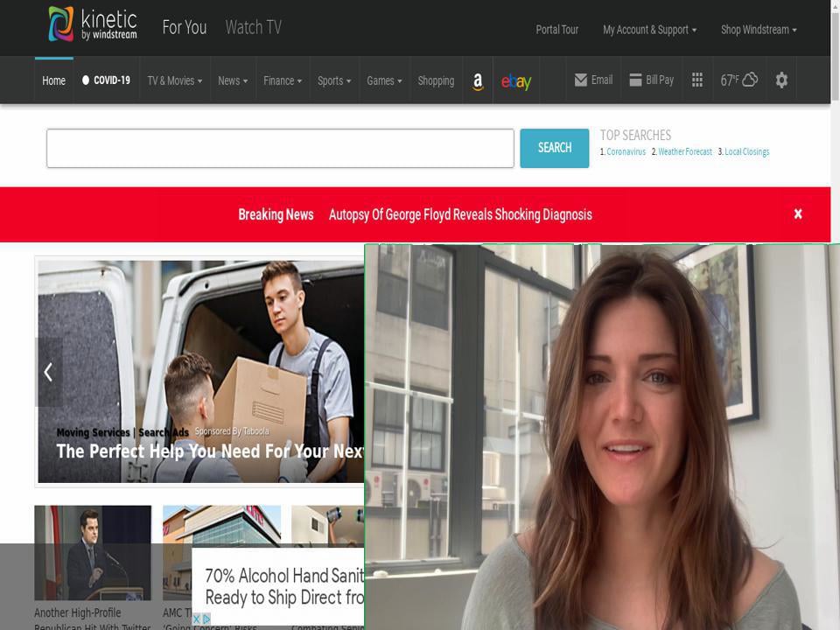Switch to the For You tab
This screenshot has width=840, height=630.
click(x=185, y=27)
